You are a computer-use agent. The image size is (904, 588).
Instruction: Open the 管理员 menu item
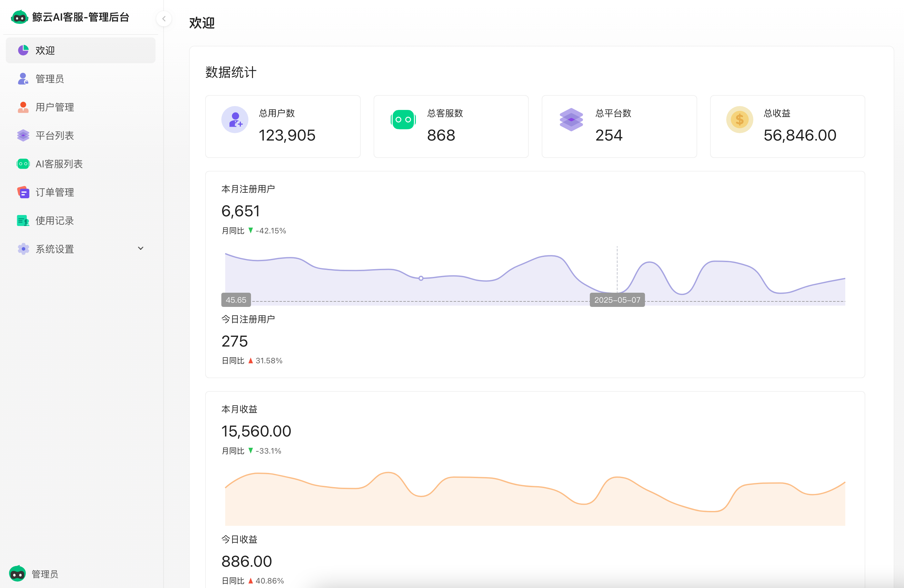pos(49,79)
